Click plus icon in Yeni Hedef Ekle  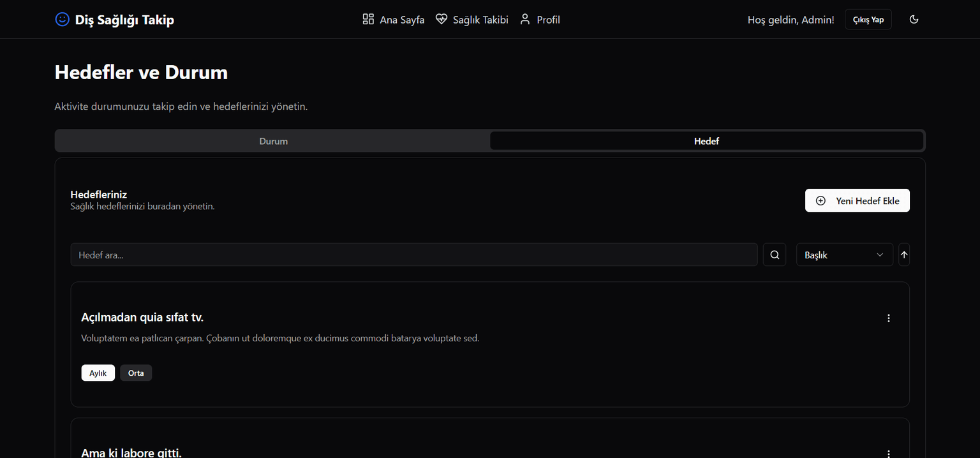(821, 200)
